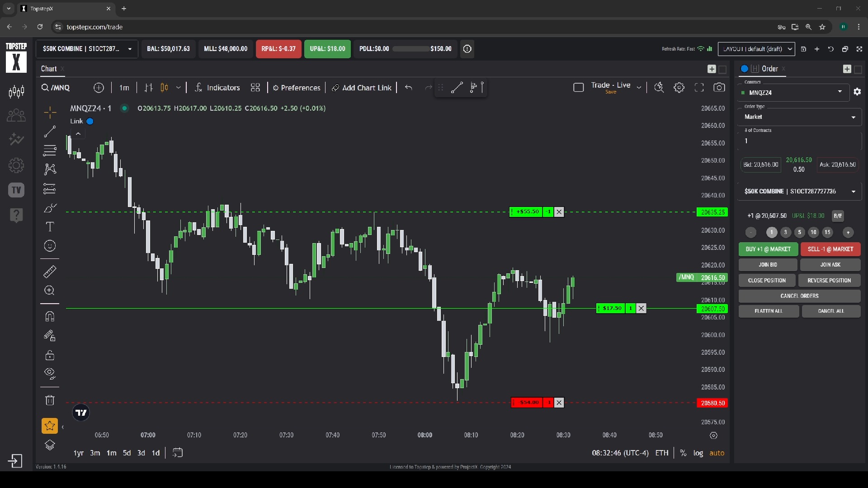The width and height of the screenshot is (868, 488).
Task: Toggle the Trade - Live layout checkbox
Action: click(x=579, y=88)
